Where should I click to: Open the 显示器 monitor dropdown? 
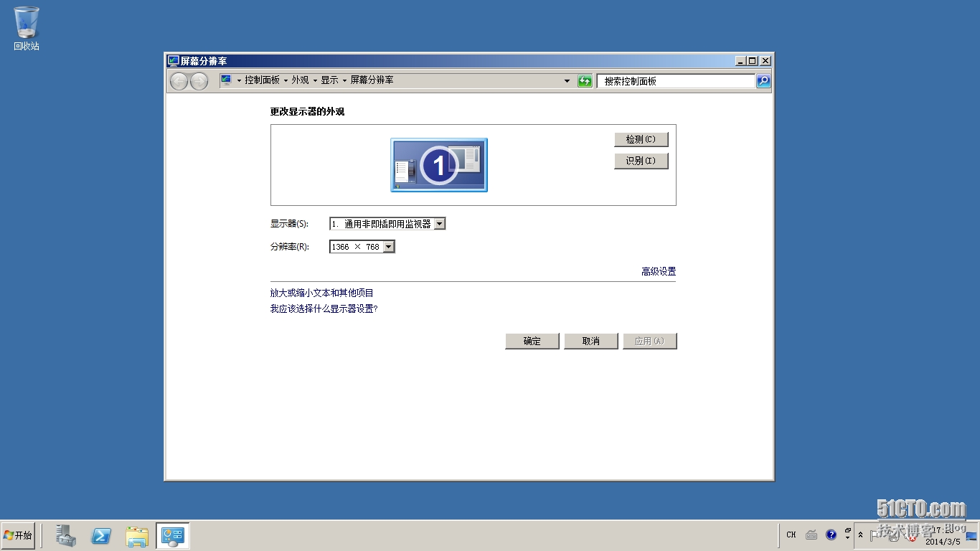pos(440,223)
